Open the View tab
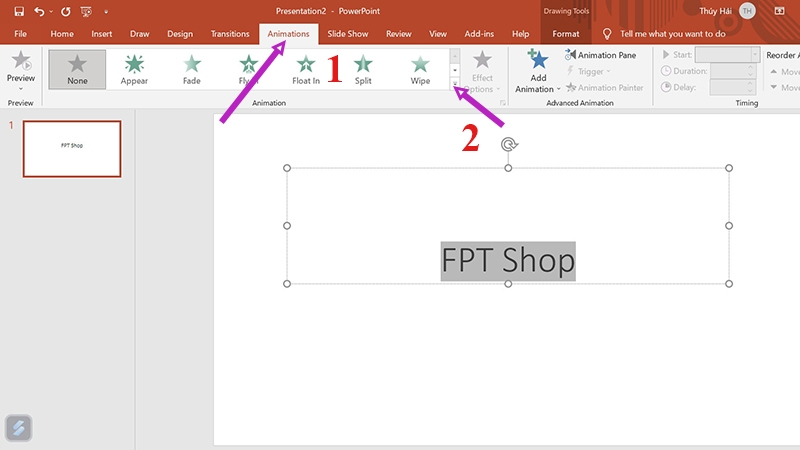 pyautogui.click(x=438, y=34)
